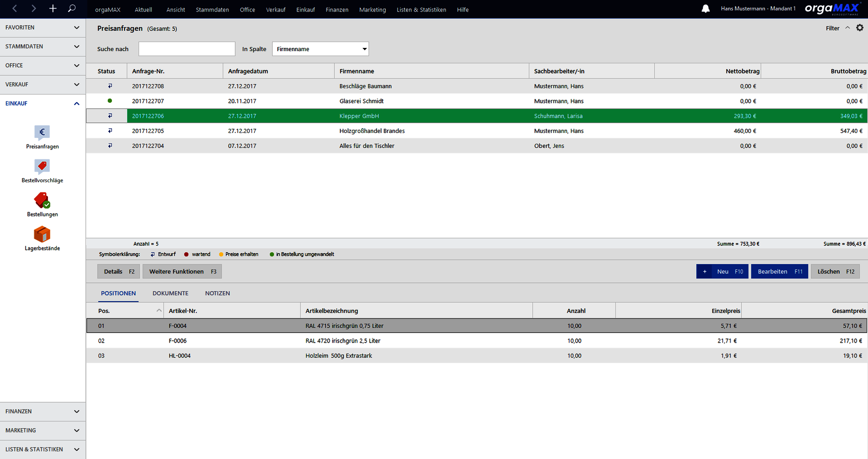Expand the Favoriten sidebar section
The width and height of the screenshot is (868, 459).
pyautogui.click(x=42, y=27)
